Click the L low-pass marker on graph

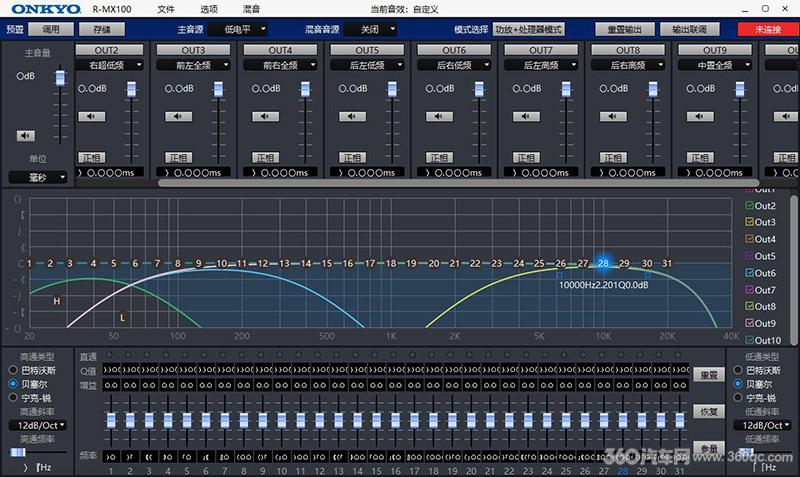(x=122, y=318)
